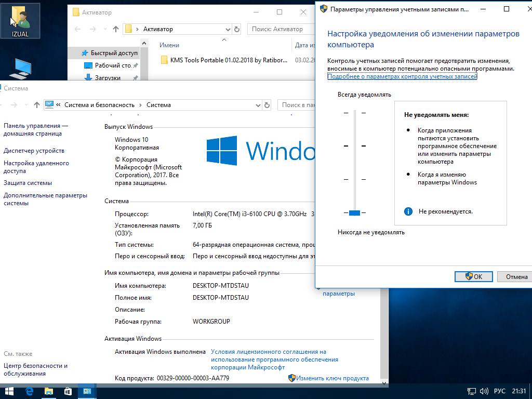Set UAC slider to top notch
This screenshot has height=399, width=532.
354,113
